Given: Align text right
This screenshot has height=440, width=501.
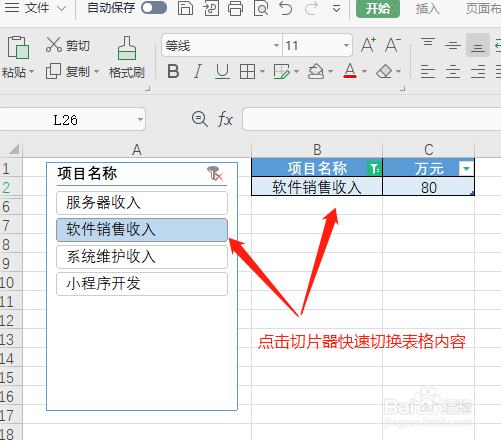Looking at the screenshot, I should (478, 71).
